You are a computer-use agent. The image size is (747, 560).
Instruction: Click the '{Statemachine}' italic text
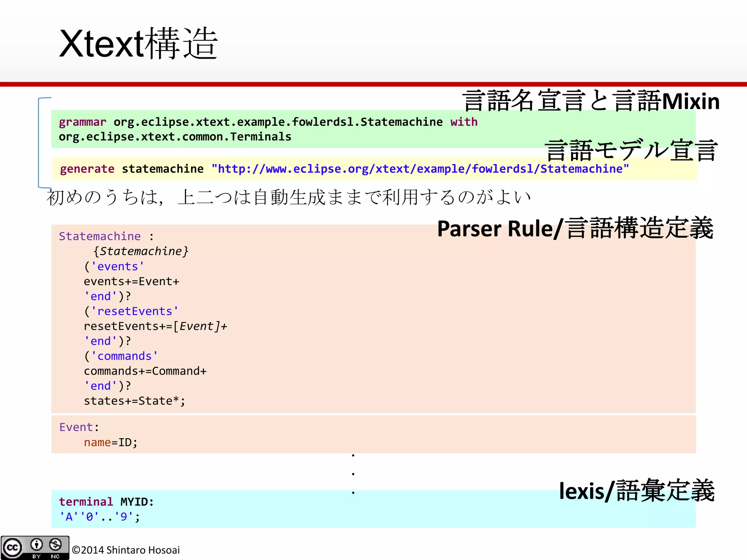(x=141, y=251)
